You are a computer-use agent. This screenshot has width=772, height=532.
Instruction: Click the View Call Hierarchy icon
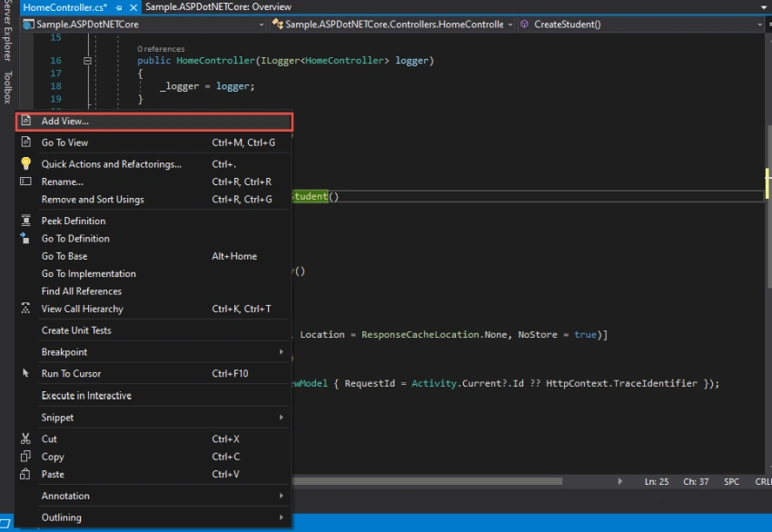pyautogui.click(x=25, y=309)
